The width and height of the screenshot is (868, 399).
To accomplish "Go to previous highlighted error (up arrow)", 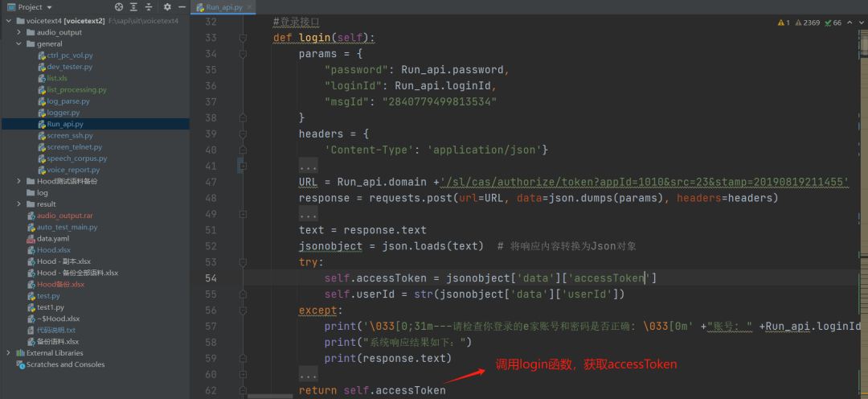I will click(849, 23).
